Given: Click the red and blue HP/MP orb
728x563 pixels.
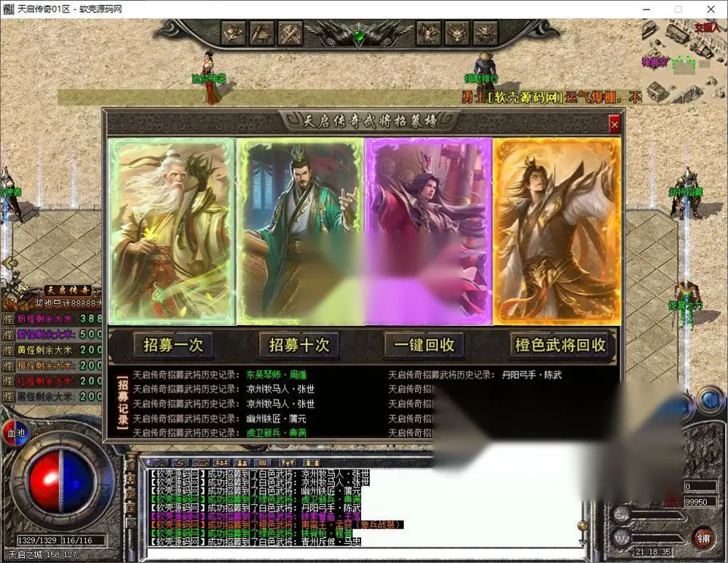Looking at the screenshot, I should pyautogui.click(x=61, y=482).
